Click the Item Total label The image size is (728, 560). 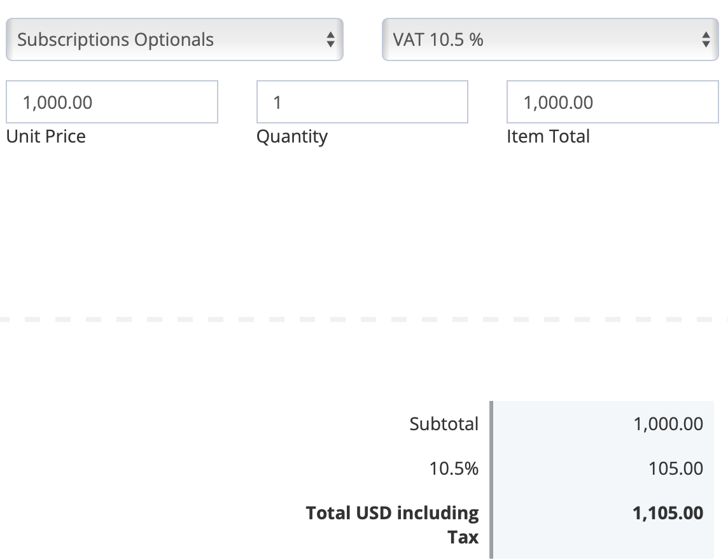coord(548,136)
